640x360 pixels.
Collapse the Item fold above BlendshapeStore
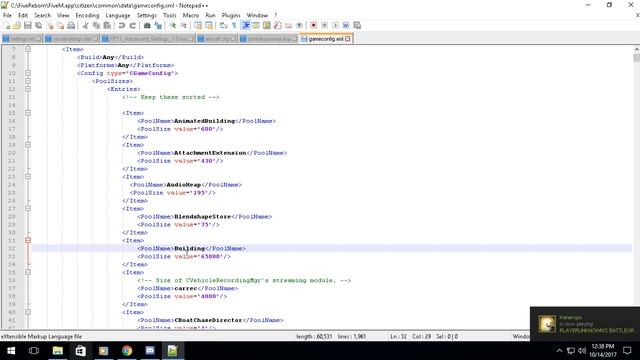tap(28, 208)
